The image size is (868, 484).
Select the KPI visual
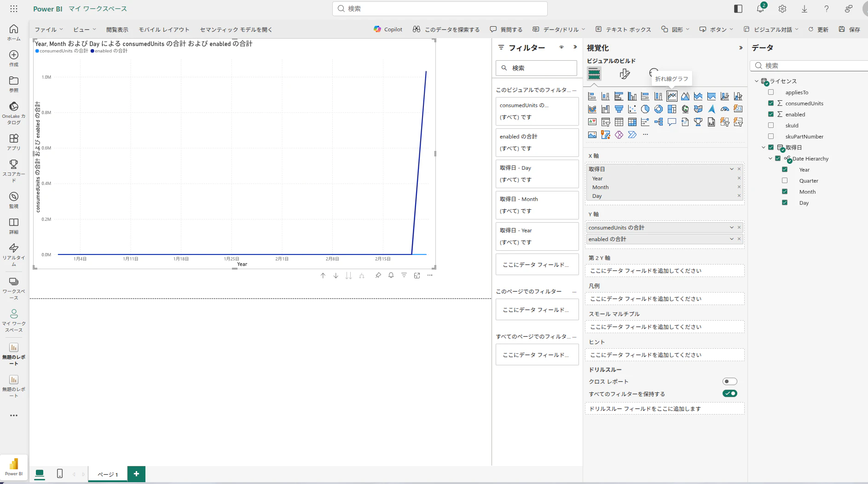pos(592,122)
